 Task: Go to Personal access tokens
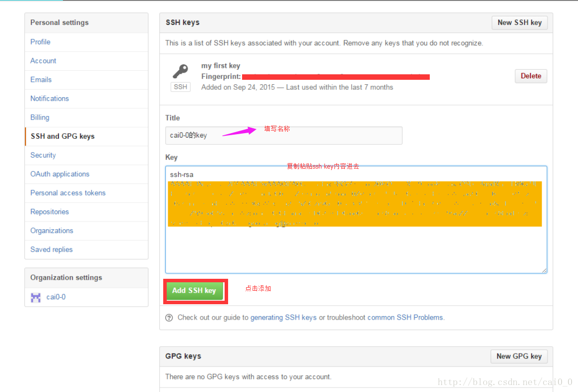pos(68,193)
